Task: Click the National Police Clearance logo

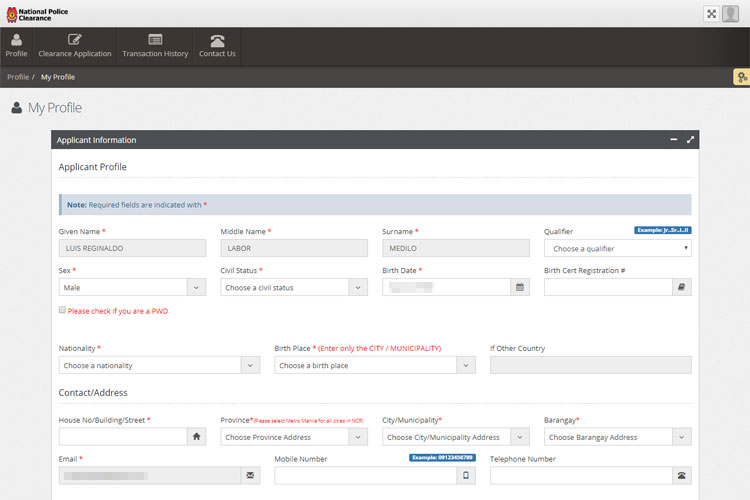Action: tap(37, 14)
